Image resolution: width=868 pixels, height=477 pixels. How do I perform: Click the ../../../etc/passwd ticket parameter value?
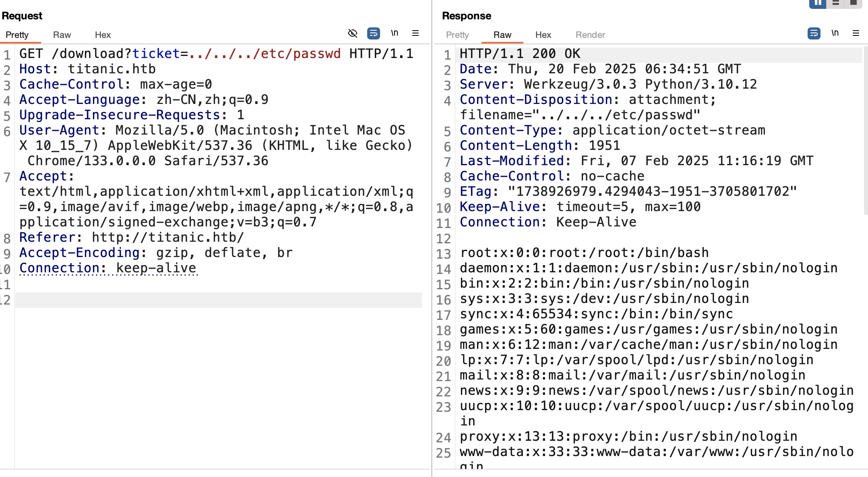[265, 54]
